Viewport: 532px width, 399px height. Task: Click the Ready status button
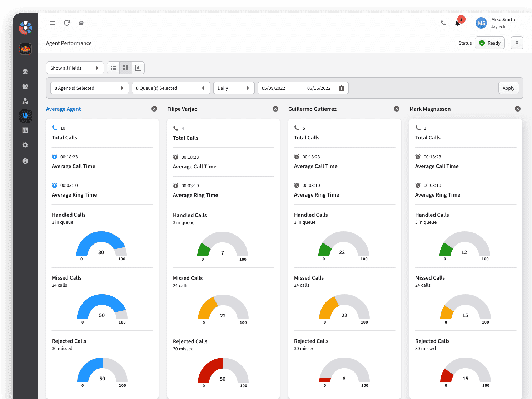[x=489, y=43]
